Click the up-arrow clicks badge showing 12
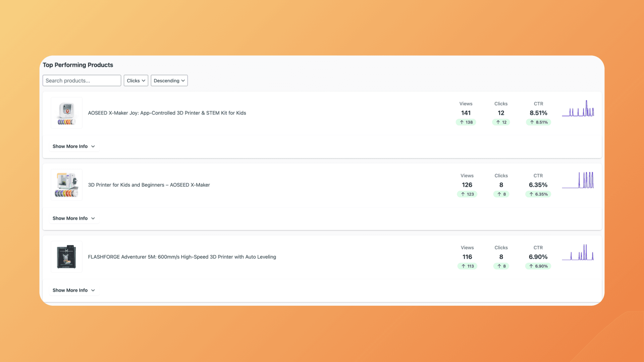Screen dimensions: 644x362 [x=501, y=122]
